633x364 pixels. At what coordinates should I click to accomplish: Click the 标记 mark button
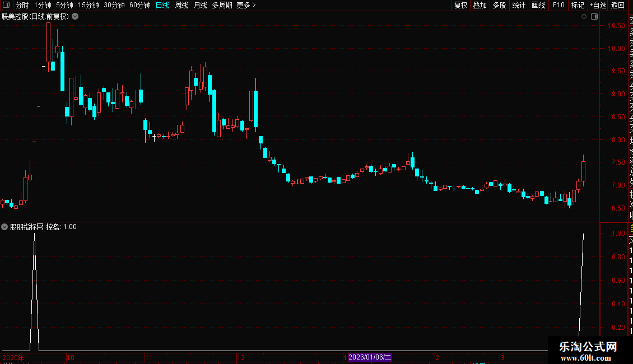coord(578,5)
